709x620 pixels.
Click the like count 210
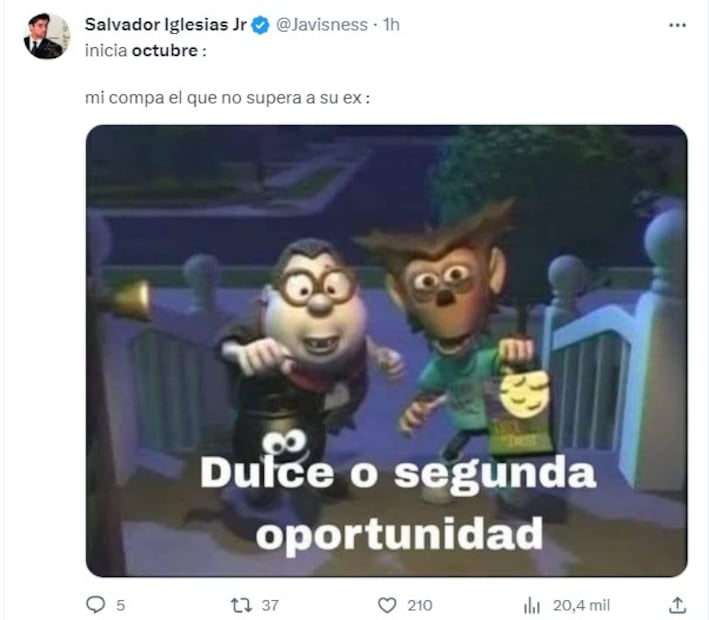point(420,605)
